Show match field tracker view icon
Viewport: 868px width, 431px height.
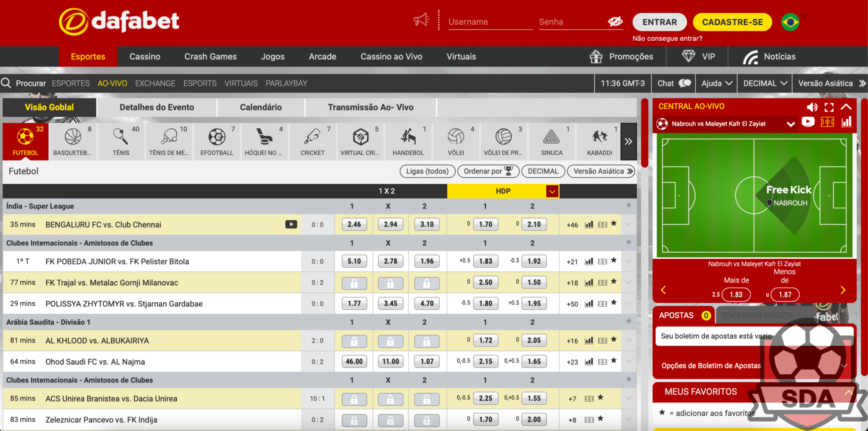827,122
